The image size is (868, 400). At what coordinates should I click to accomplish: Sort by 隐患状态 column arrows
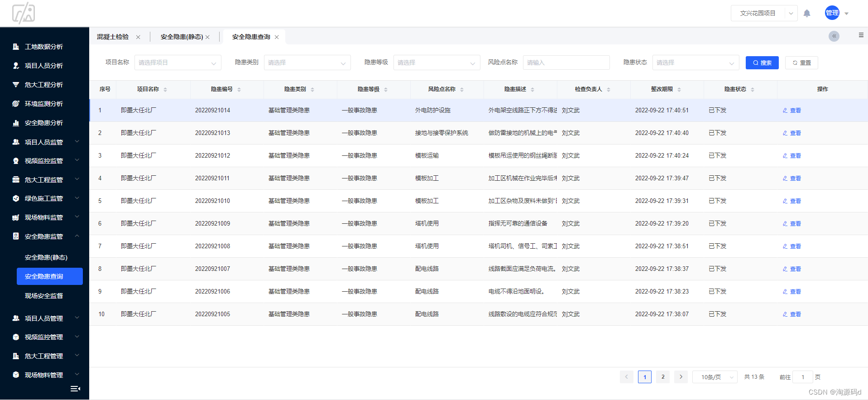pos(753,90)
